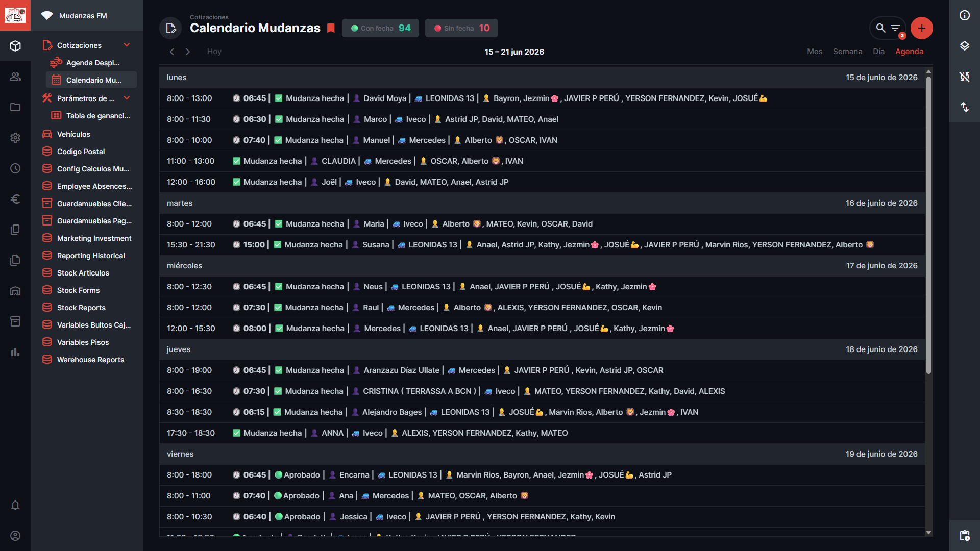Toggle the Con fecha 94 filter
Image resolution: width=980 pixels, height=551 pixels.
[x=380, y=28]
